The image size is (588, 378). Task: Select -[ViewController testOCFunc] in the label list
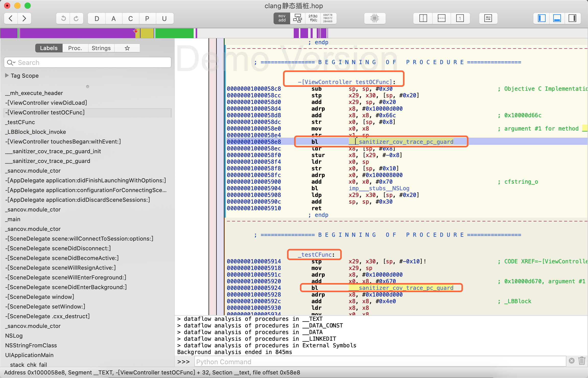(88, 112)
